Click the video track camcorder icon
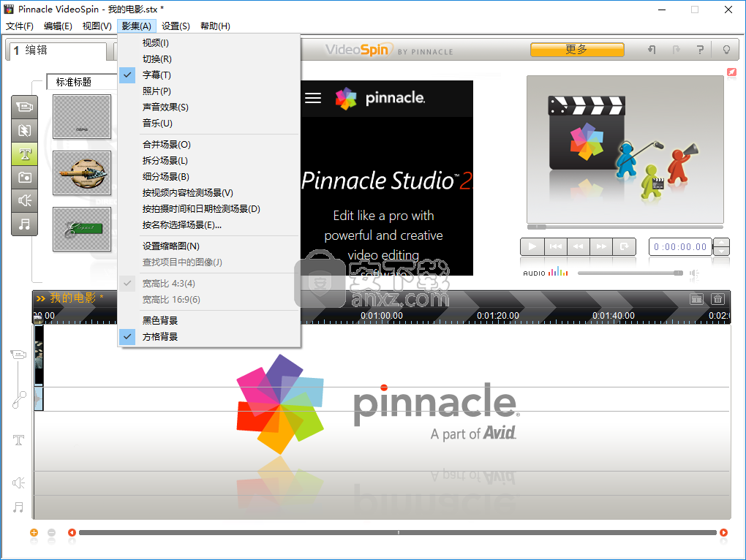Image resolution: width=746 pixels, height=560 pixels. click(18, 355)
